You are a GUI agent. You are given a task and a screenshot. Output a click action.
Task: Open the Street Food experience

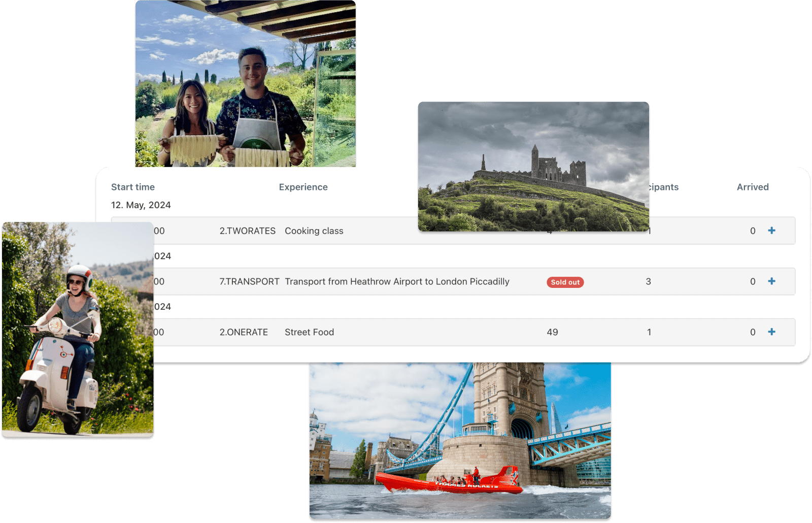tap(309, 332)
